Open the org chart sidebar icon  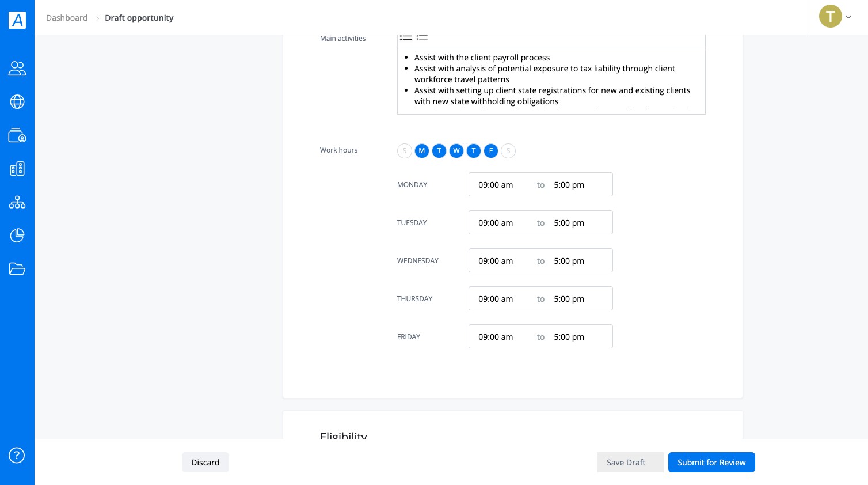tap(17, 202)
